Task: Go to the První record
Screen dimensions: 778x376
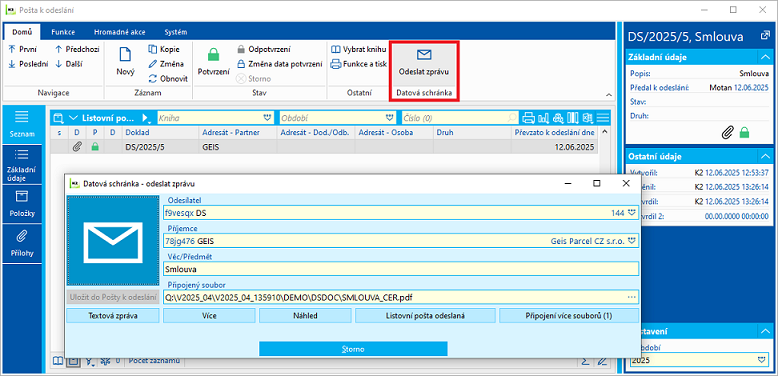Action: click(22, 49)
